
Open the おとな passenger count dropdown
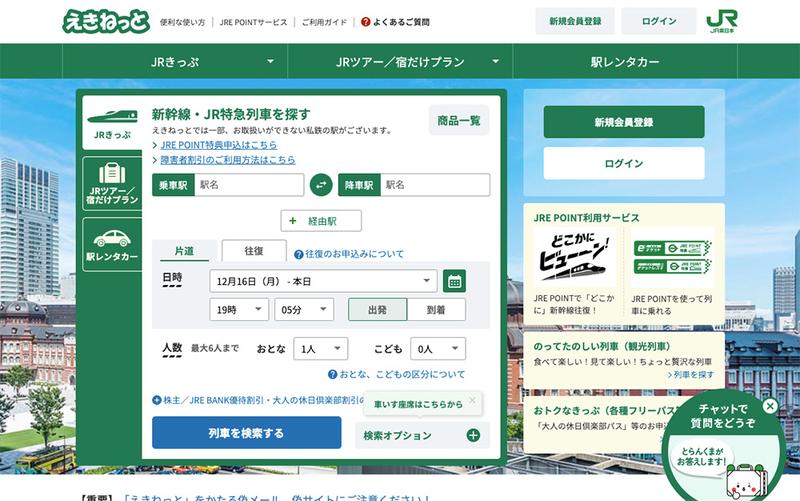(x=321, y=349)
